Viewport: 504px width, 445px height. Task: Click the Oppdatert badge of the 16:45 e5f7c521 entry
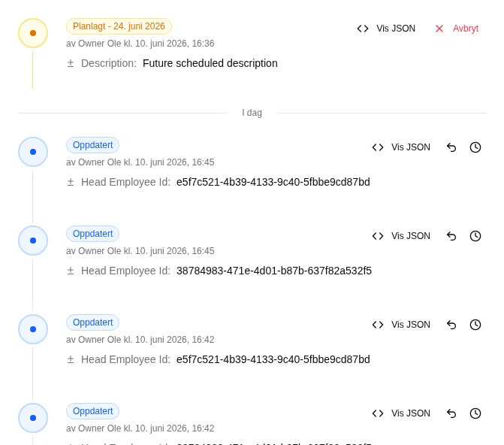click(x=92, y=145)
